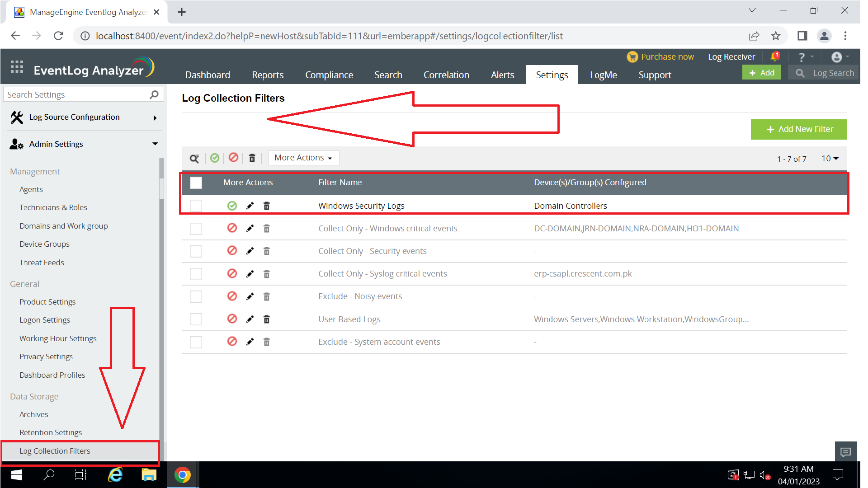Click the toolbar delete trash icon
Screen dimensions: 868x488
(x=252, y=158)
